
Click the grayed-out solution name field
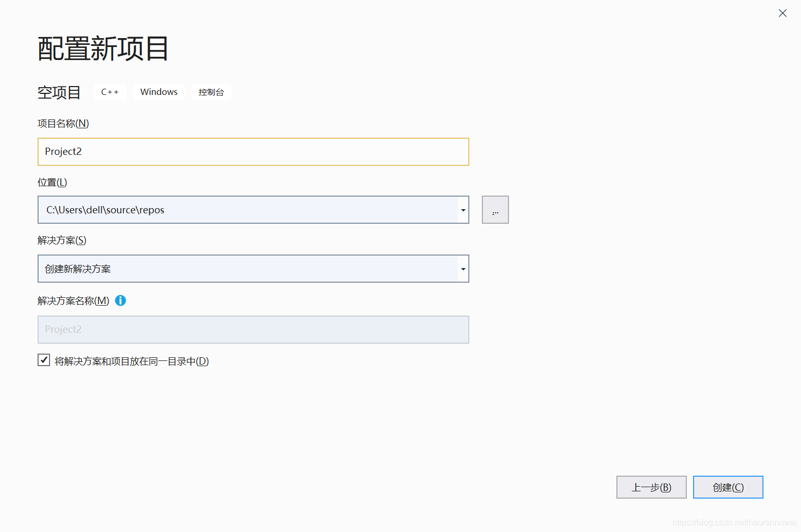tap(253, 330)
